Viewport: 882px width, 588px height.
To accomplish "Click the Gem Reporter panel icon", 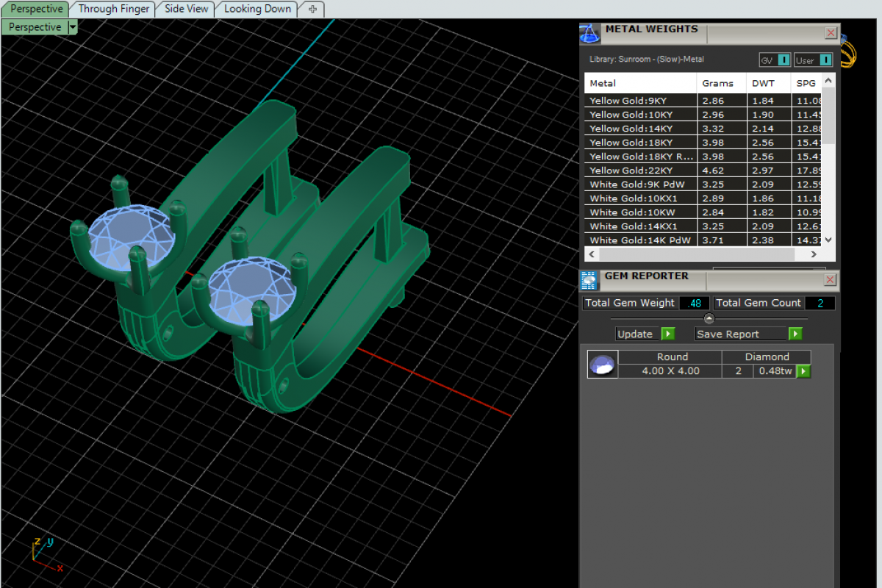I will point(589,280).
